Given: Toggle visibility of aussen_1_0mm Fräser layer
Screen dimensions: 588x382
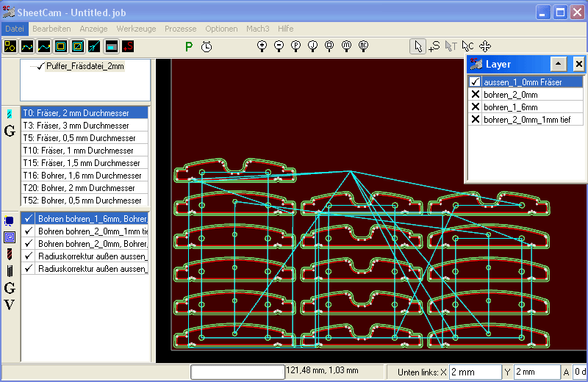Looking at the screenshot, I should [475, 82].
